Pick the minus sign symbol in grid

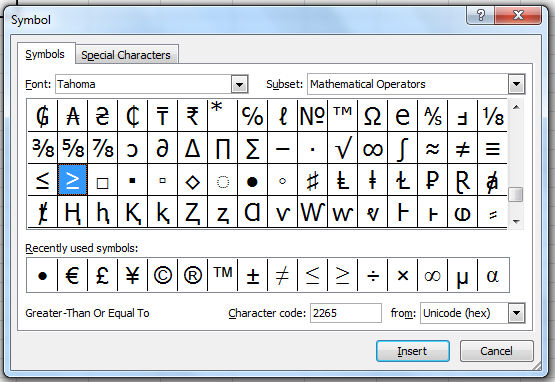282,148
